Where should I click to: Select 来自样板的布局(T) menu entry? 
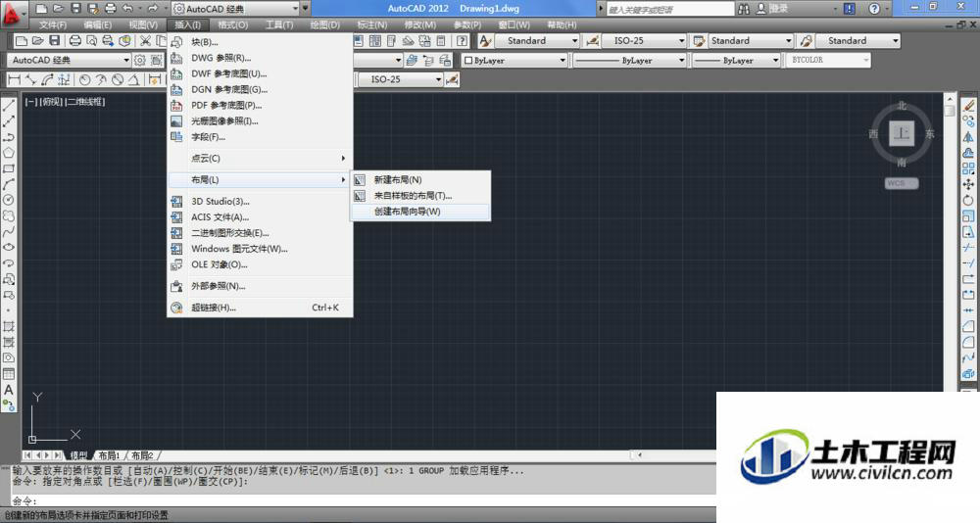pyautogui.click(x=420, y=196)
